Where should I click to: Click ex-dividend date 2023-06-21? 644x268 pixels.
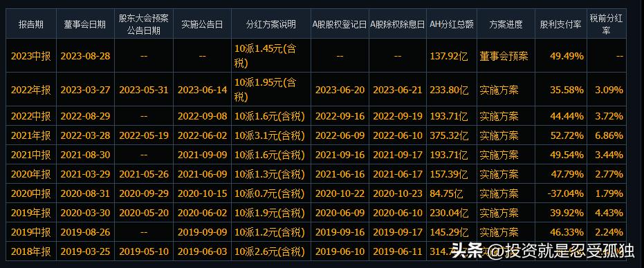pos(398,90)
